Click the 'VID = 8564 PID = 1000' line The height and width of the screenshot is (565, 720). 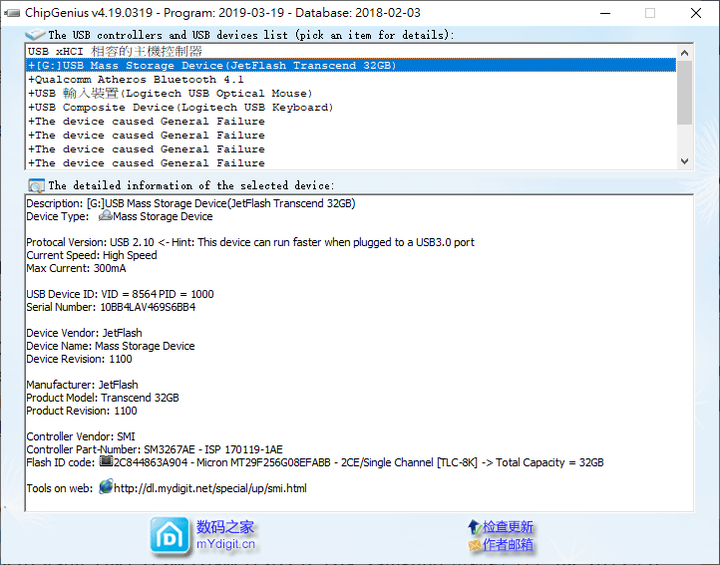point(120,294)
